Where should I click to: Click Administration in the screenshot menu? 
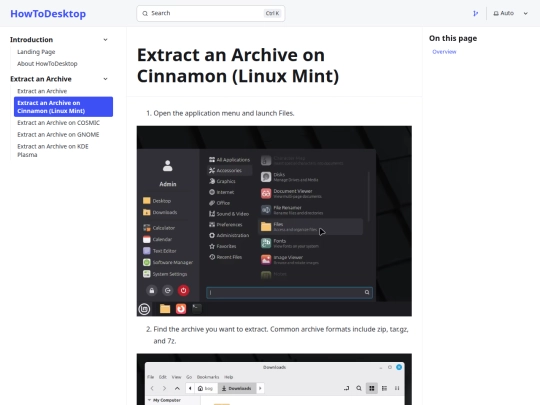coord(229,235)
